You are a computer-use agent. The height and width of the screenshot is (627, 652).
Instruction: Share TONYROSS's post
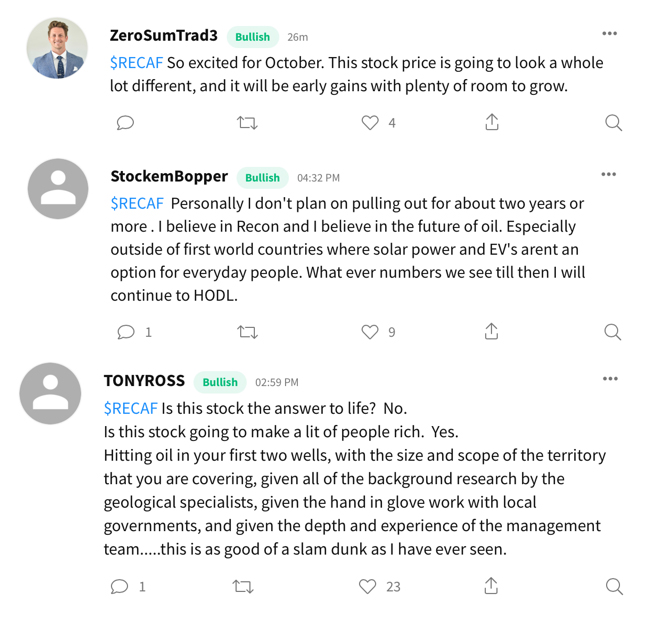click(x=491, y=586)
